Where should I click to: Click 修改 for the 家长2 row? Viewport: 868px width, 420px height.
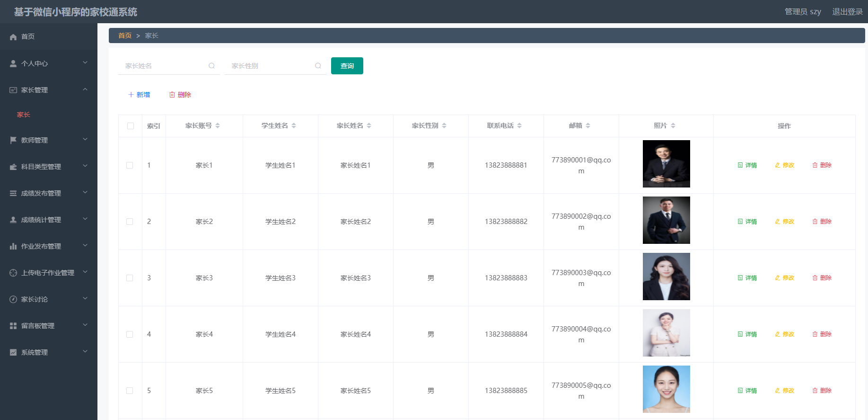click(785, 222)
